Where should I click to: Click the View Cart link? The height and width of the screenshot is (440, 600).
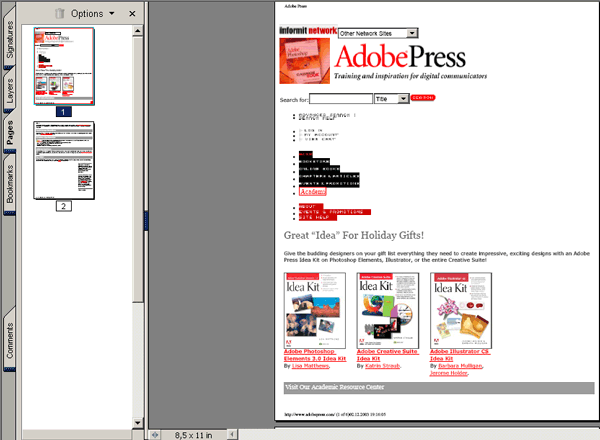pos(320,140)
